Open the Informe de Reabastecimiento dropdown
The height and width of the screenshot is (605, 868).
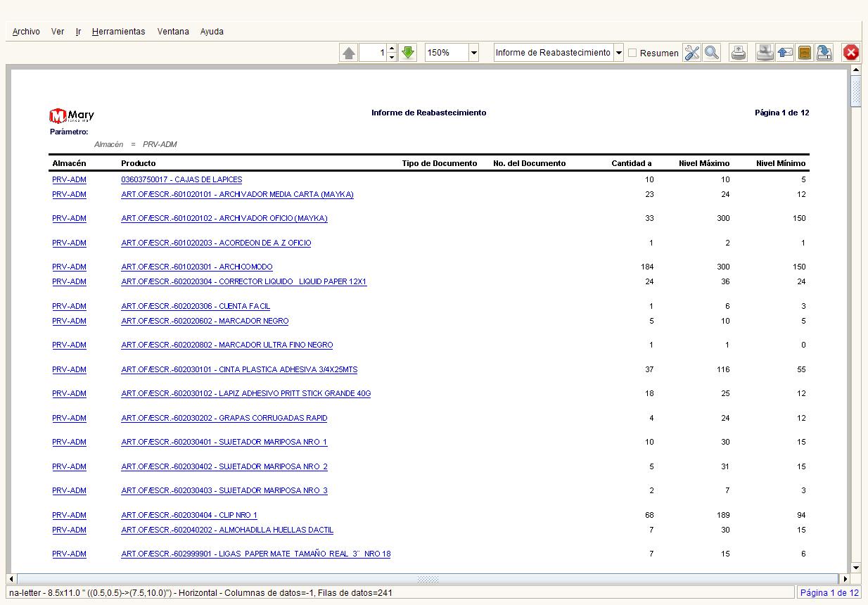(618, 53)
